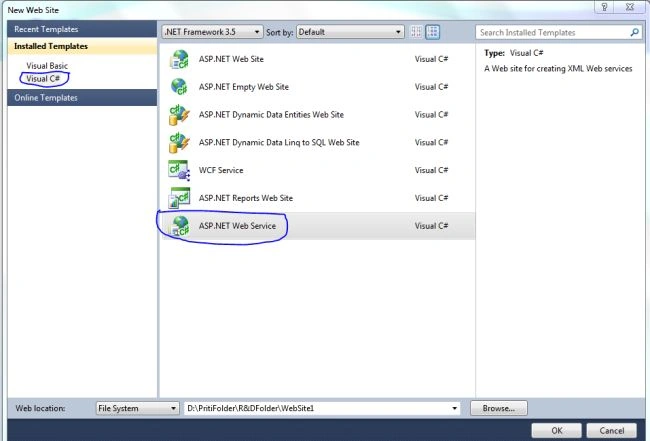The width and height of the screenshot is (650, 441).
Task: Open the .NET Framework 3.5 version dropdown
Action: (x=212, y=32)
